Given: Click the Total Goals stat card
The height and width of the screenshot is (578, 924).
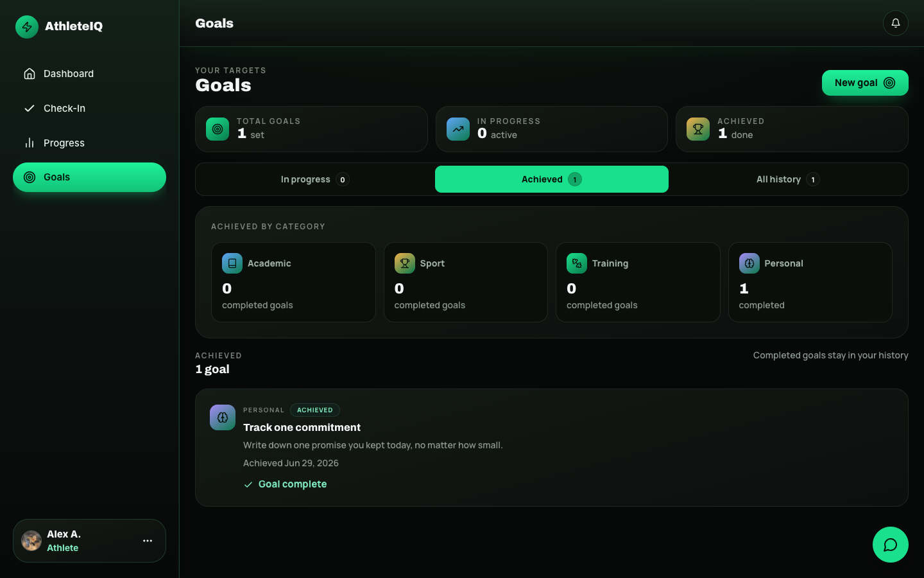Looking at the screenshot, I should tap(311, 129).
